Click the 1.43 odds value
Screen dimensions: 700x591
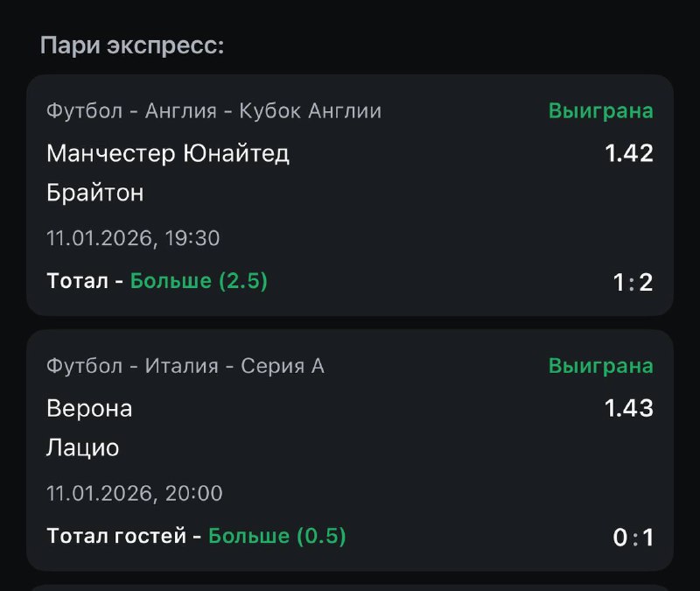[629, 408]
